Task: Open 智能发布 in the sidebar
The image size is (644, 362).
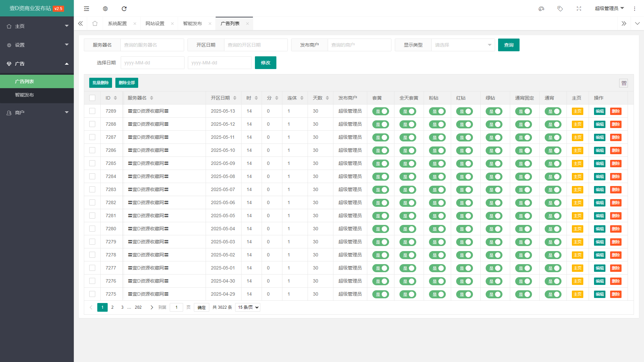Action: 37,95
